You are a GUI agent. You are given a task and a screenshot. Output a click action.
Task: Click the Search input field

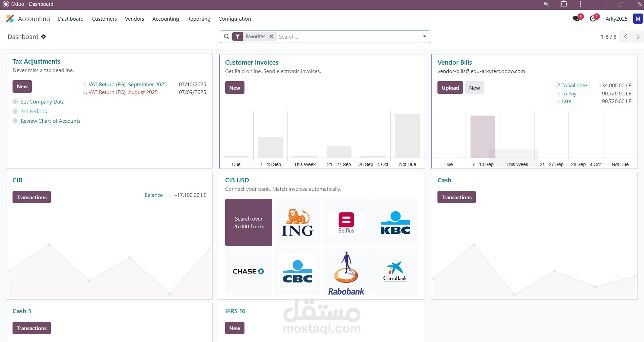pyautogui.click(x=348, y=37)
